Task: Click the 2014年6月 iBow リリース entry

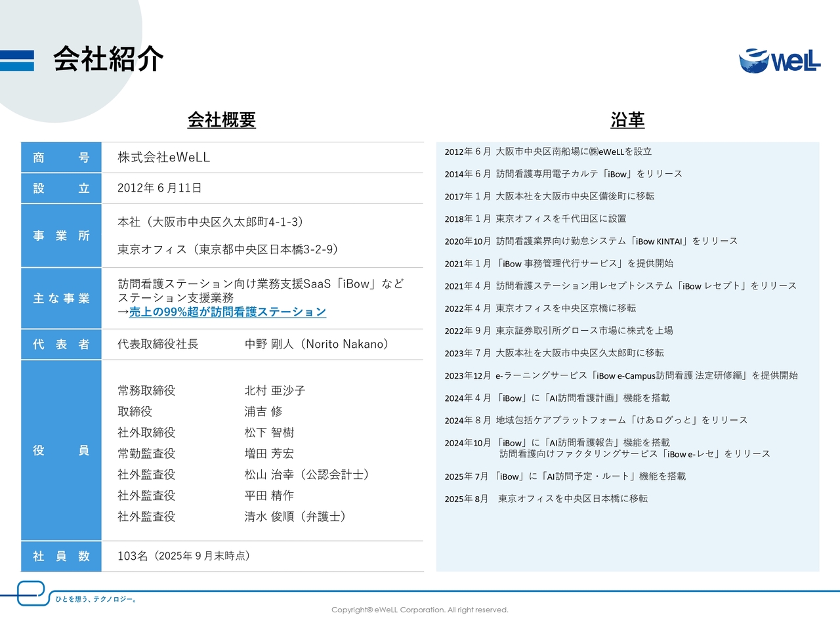Action: click(564, 173)
